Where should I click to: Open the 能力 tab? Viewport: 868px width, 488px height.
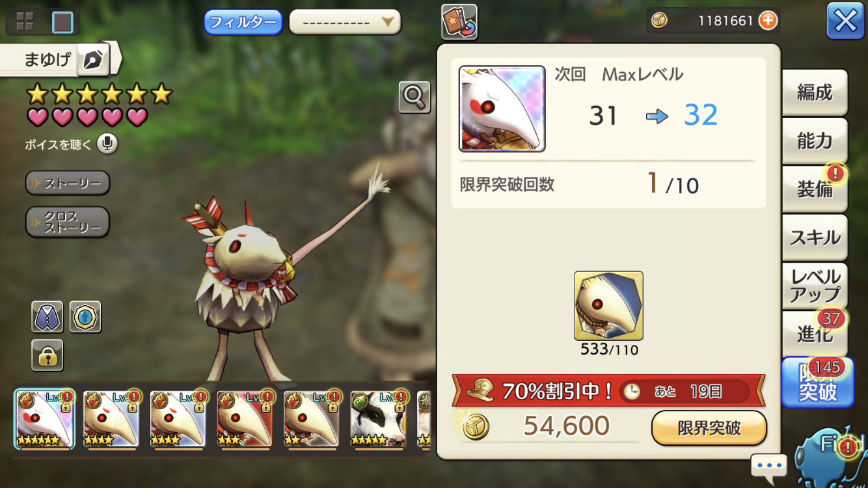tap(815, 141)
